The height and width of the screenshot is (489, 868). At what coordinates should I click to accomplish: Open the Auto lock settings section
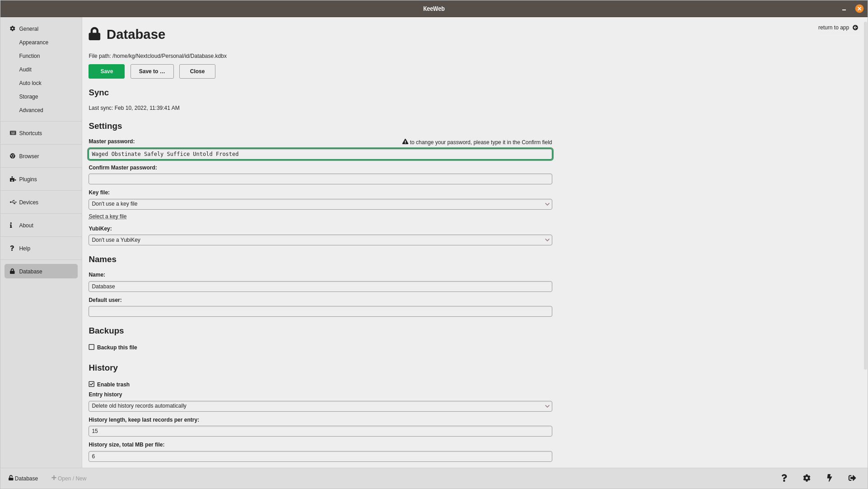coord(30,83)
